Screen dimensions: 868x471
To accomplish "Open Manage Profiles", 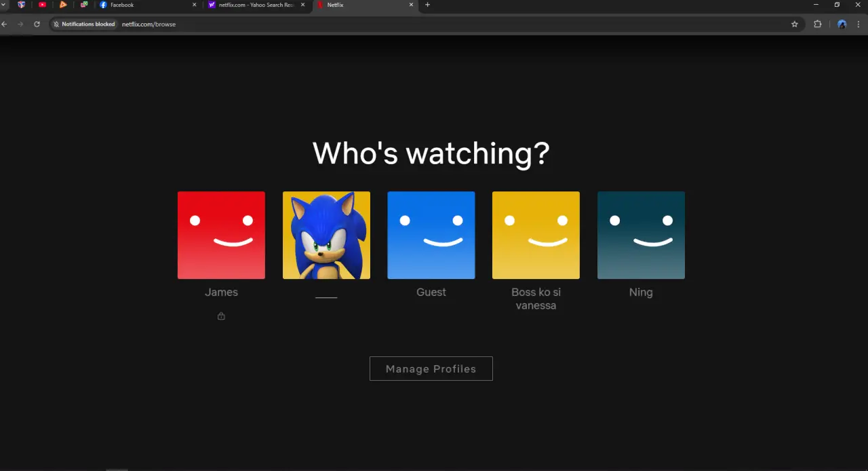I will [x=431, y=369].
